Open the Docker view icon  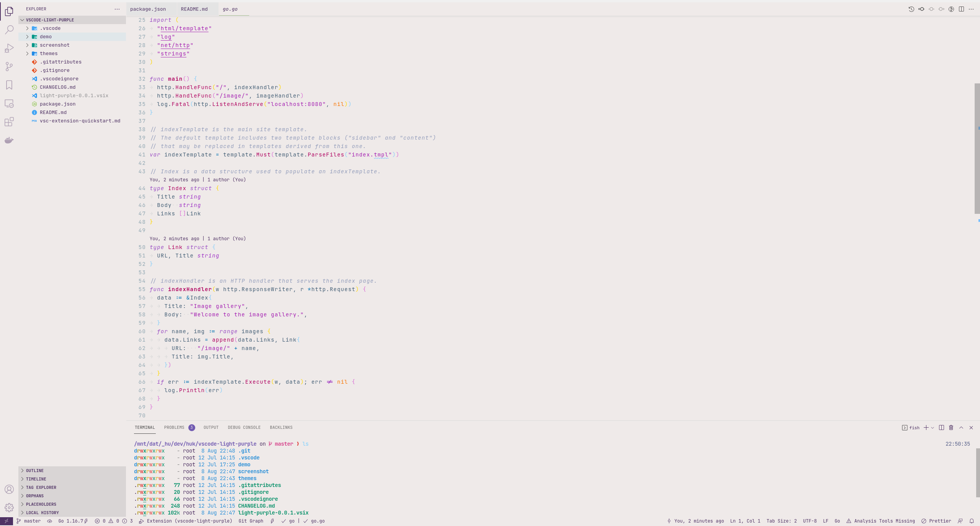point(9,140)
